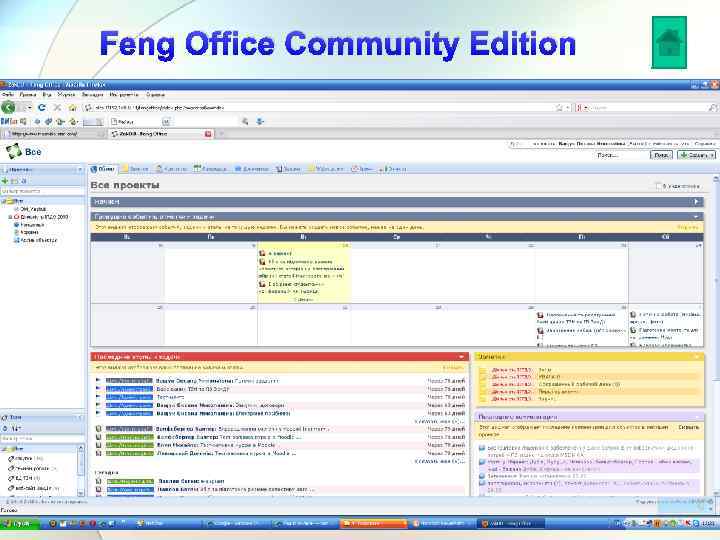The image size is (720, 540).
Task: Click the project filter field in left panel
Action: point(42,191)
